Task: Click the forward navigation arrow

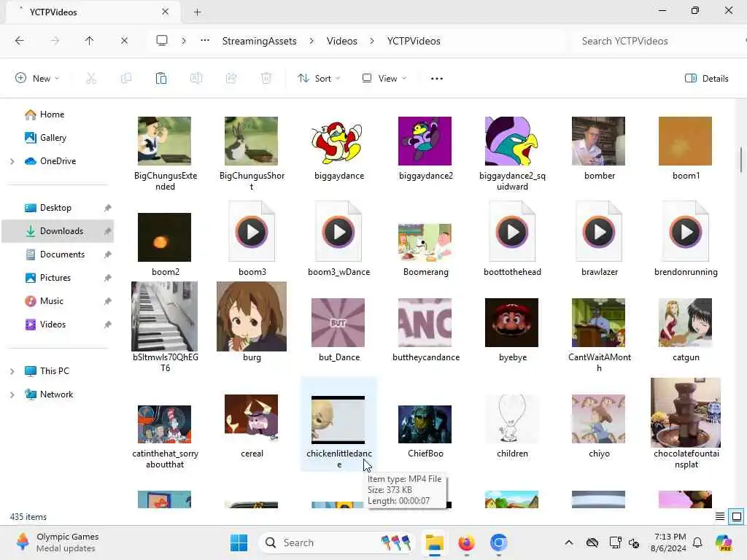Action: (55, 41)
